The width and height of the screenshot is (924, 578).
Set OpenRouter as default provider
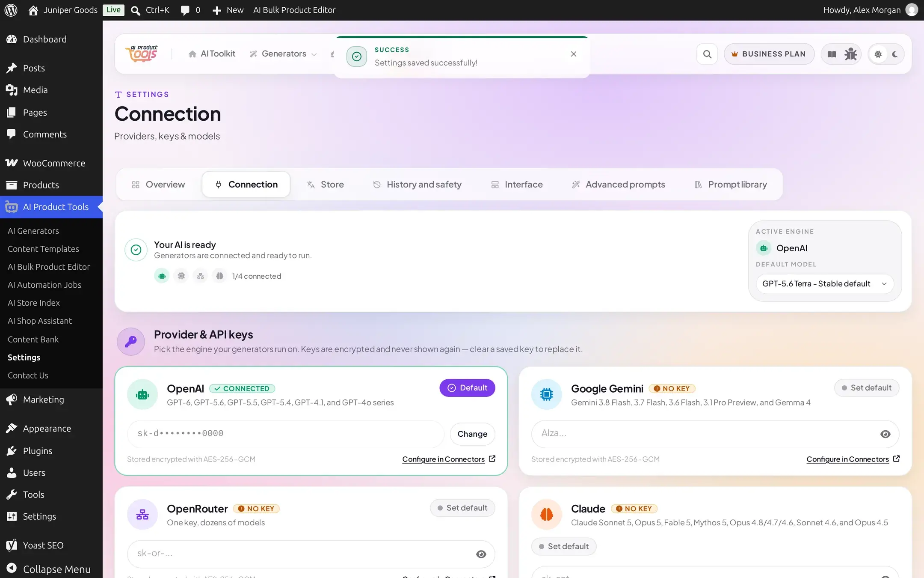click(x=462, y=508)
